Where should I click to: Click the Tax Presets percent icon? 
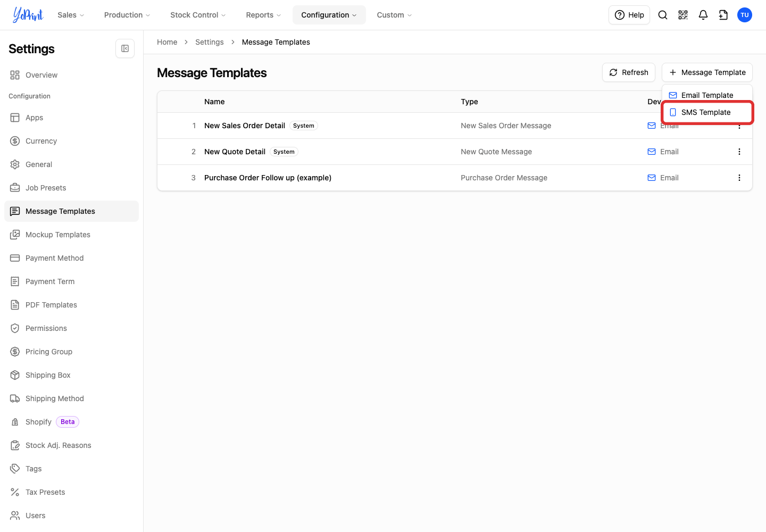pyautogui.click(x=15, y=492)
